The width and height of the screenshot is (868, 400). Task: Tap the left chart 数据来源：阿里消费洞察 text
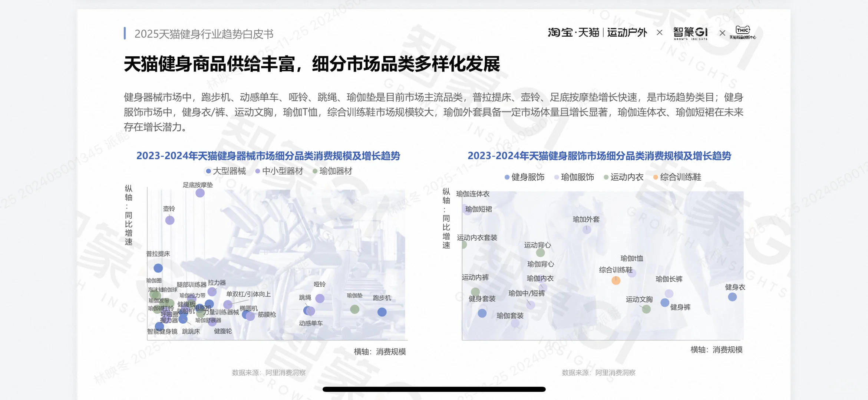point(269,373)
